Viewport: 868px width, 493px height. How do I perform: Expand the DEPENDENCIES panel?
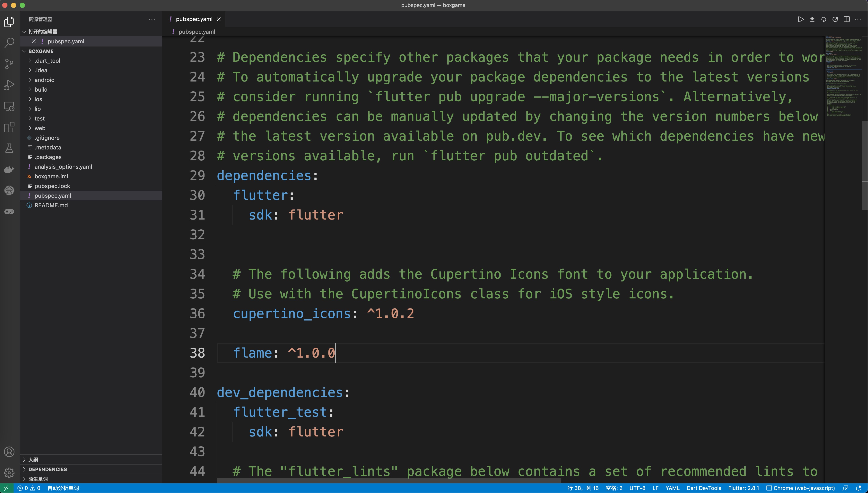coord(48,469)
